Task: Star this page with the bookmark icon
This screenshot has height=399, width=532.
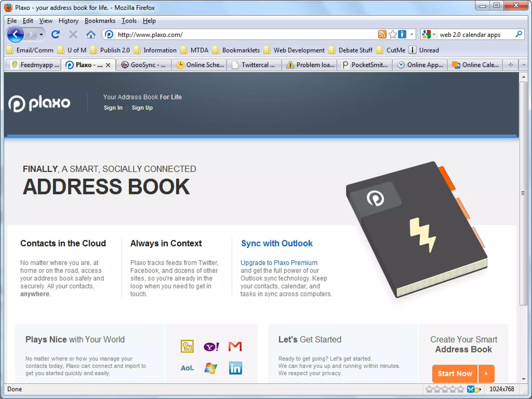Action: [393, 34]
